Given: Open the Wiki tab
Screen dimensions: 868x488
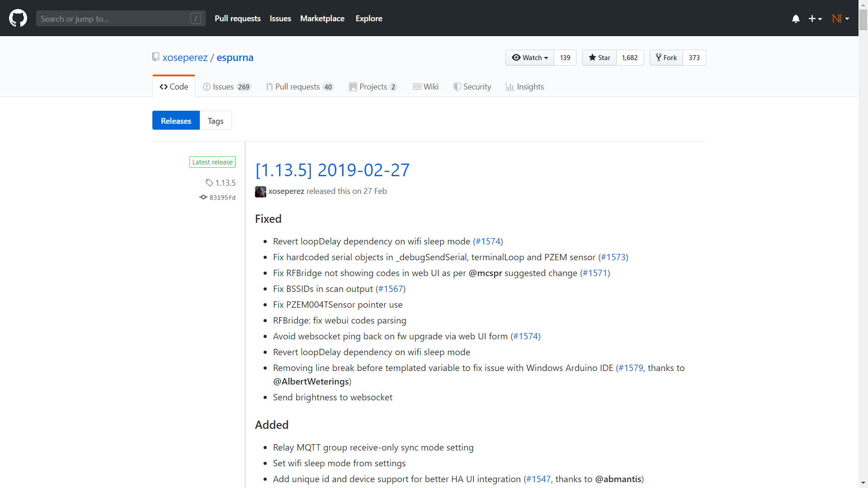Looking at the screenshot, I should (x=426, y=87).
